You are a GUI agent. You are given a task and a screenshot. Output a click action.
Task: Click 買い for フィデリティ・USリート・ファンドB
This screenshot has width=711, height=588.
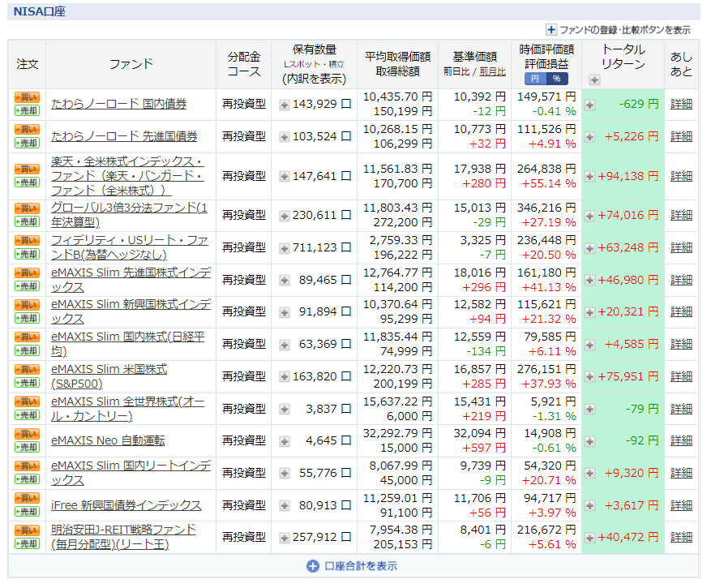28,241
